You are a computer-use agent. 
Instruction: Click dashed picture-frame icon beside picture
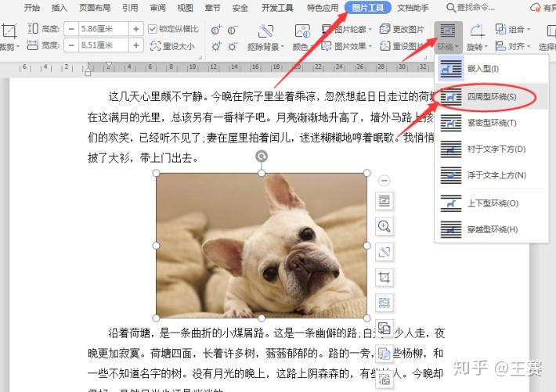pyautogui.click(x=385, y=303)
